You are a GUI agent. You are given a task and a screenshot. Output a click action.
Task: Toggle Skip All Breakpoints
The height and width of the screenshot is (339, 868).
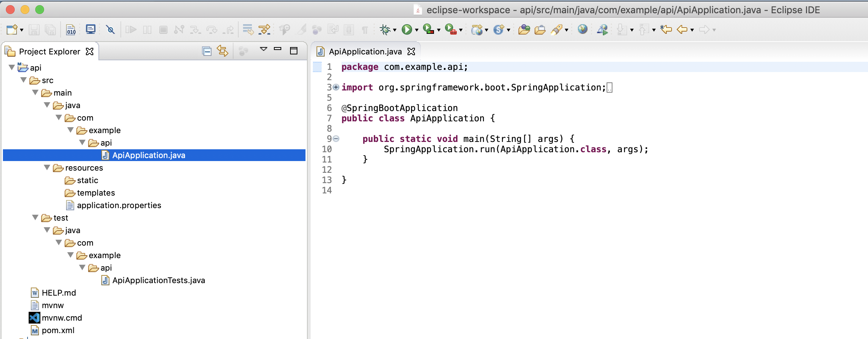[x=111, y=30]
